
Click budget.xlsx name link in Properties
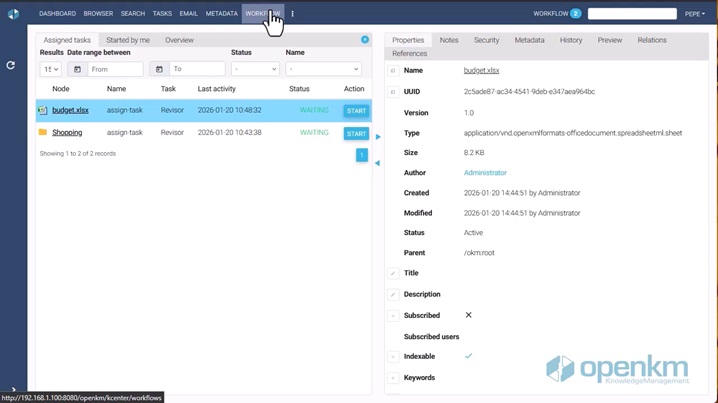[x=481, y=71]
